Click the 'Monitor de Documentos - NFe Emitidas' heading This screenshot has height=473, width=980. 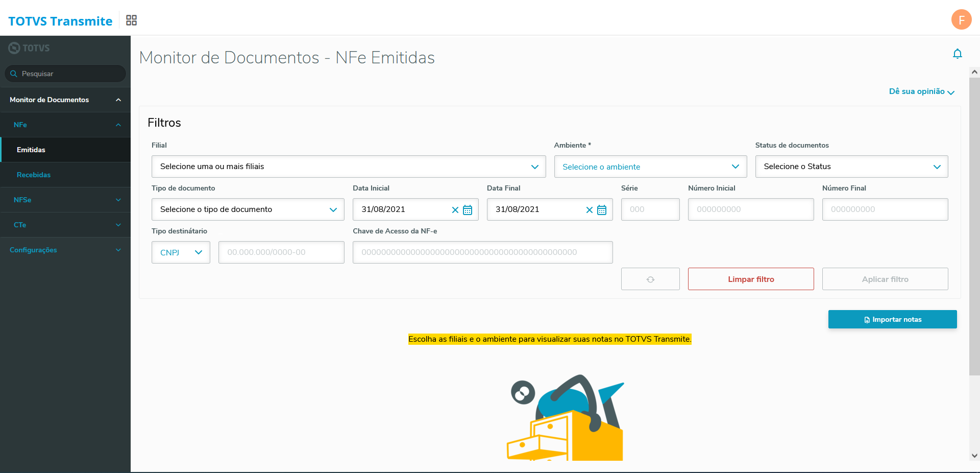click(287, 58)
